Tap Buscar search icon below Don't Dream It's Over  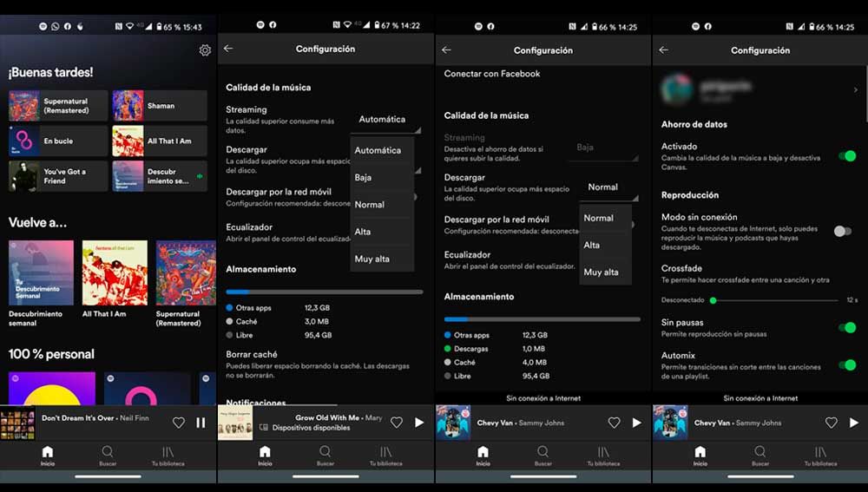pos(108,456)
